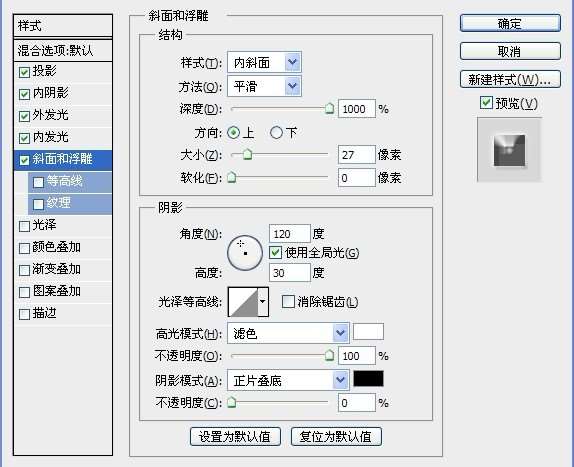
Task: Uncheck the 投影 style checkbox
Action: coord(24,72)
